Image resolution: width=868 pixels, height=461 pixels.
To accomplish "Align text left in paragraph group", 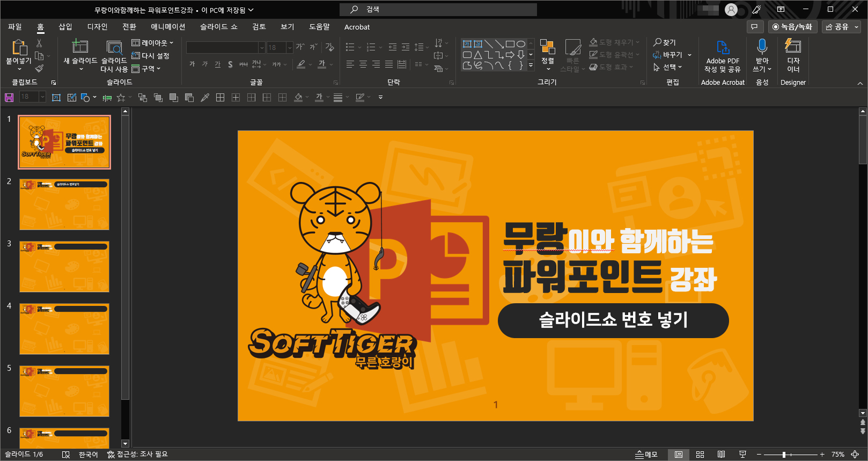I will 350,64.
